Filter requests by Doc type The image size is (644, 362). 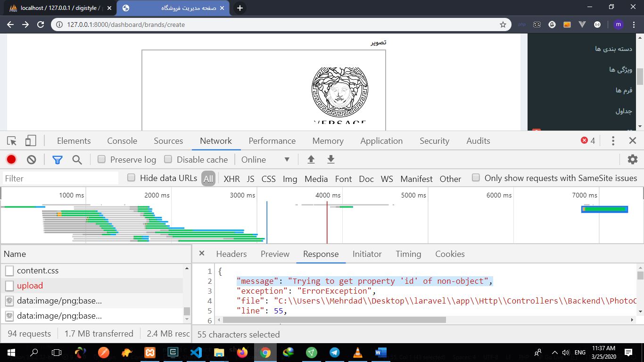[x=366, y=179]
